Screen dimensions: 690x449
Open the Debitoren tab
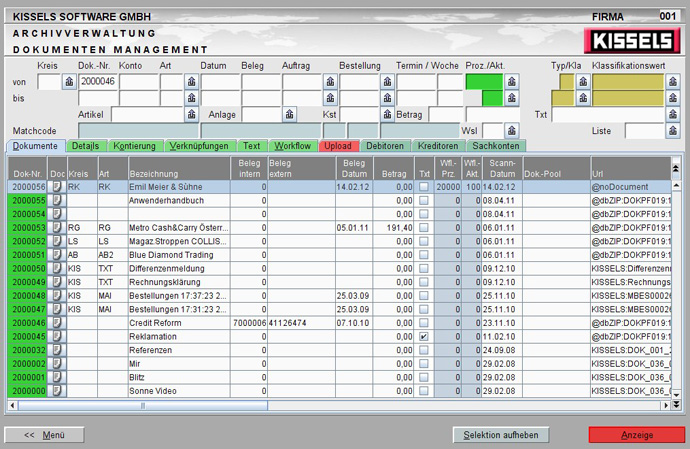point(385,146)
